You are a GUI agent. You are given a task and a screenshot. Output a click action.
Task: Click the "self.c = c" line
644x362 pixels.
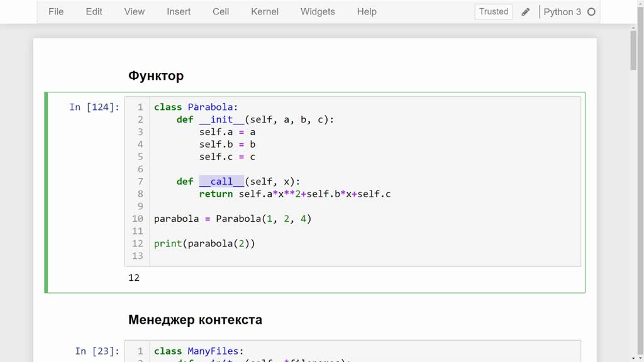tap(227, 156)
